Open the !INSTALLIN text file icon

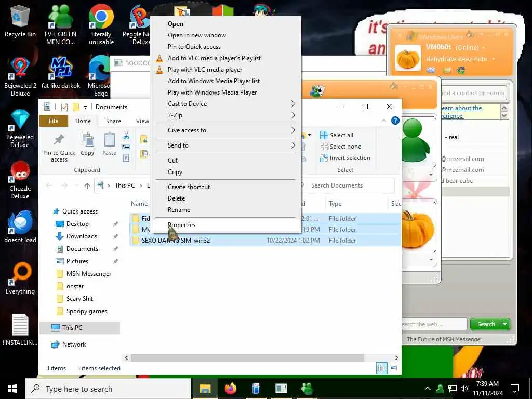tap(20, 329)
